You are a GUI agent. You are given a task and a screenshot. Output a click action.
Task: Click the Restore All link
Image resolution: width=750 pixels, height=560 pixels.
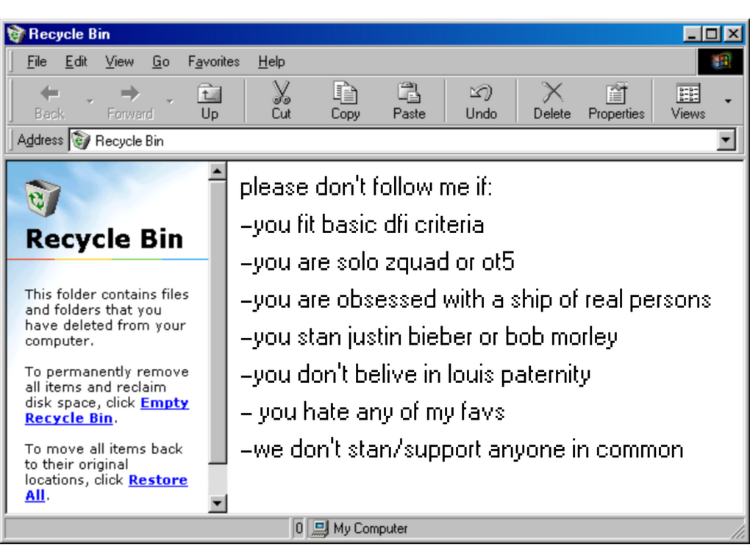(x=157, y=480)
